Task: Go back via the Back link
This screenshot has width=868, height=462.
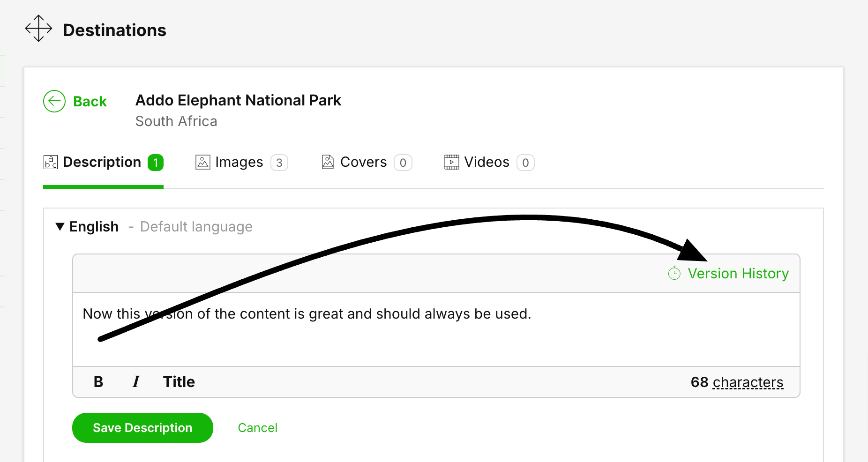Action: 90,101
